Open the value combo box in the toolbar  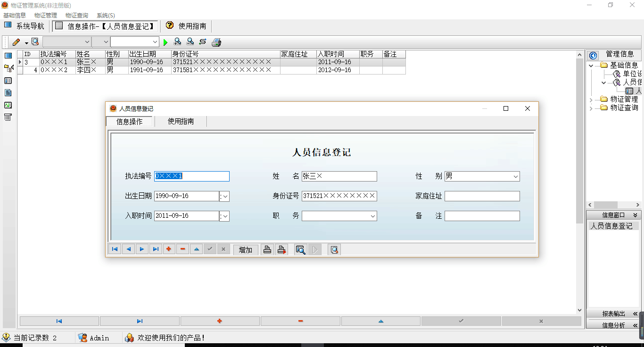point(135,42)
